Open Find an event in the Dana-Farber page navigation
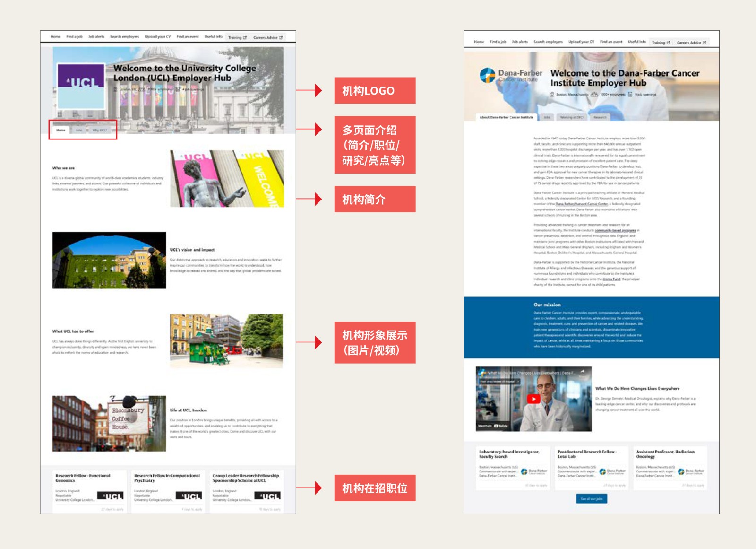 (611, 42)
